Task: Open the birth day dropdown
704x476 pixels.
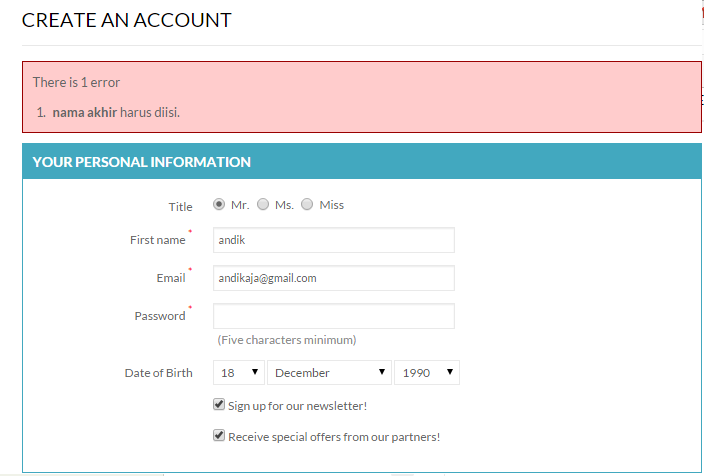Action: pyautogui.click(x=240, y=373)
